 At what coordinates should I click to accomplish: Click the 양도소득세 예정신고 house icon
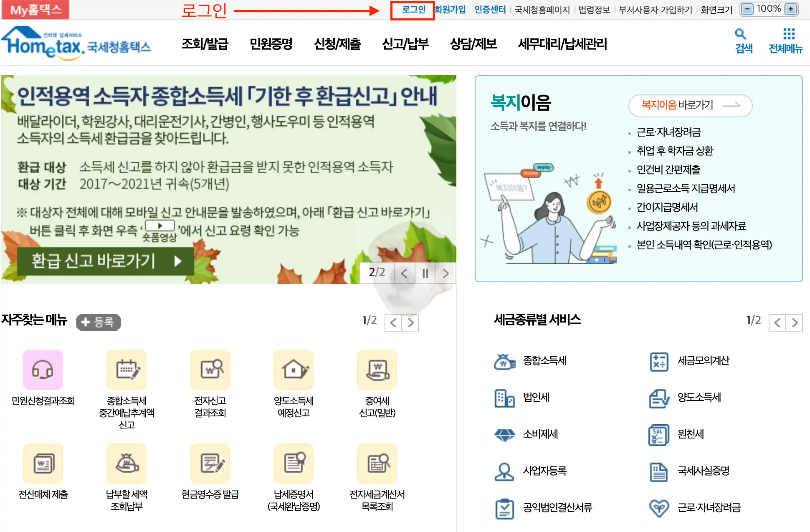pyautogui.click(x=294, y=370)
